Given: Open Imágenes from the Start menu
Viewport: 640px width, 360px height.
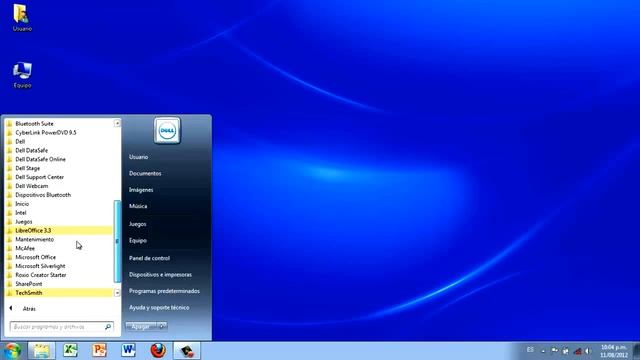Looking at the screenshot, I should pyautogui.click(x=141, y=190).
